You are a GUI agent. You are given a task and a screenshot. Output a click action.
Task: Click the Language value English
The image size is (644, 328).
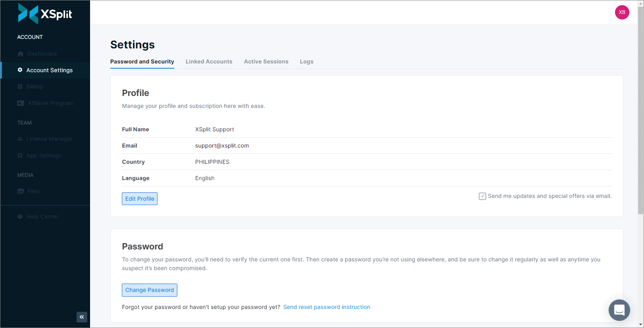205,178
